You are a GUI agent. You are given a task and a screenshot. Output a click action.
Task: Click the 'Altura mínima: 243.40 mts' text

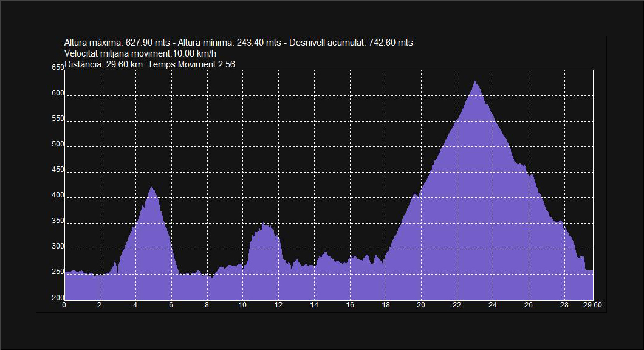coord(229,43)
